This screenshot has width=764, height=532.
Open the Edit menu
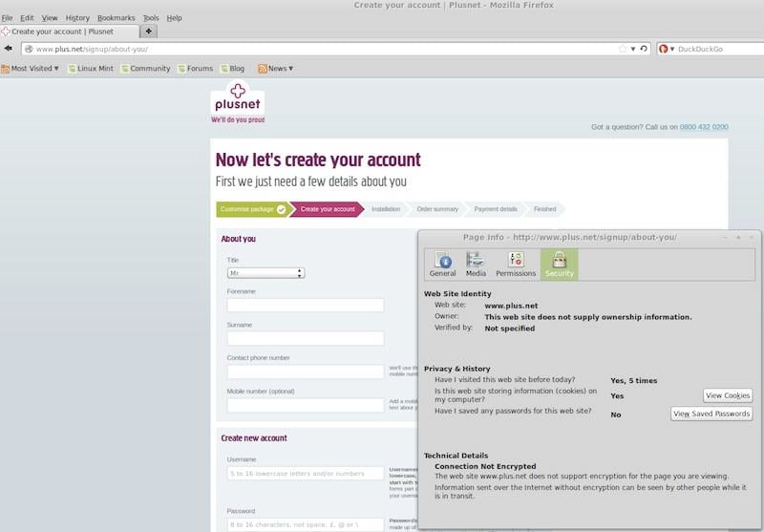coord(27,18)
